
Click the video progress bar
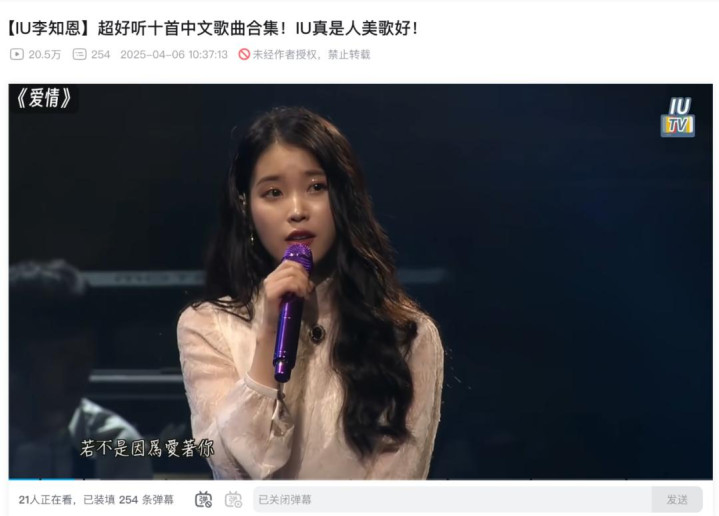tap(360, 479)
